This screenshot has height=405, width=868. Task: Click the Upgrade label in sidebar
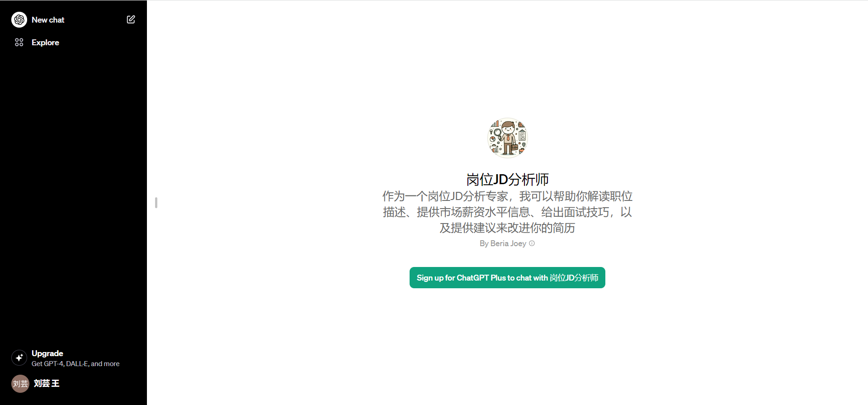47,353
